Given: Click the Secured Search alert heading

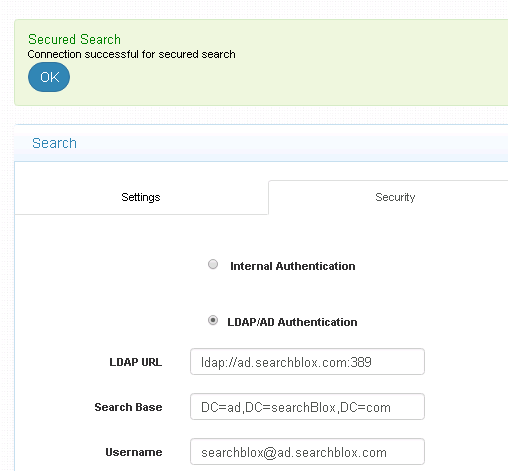Looking at the screenshot, I should [x=74, y=39].
